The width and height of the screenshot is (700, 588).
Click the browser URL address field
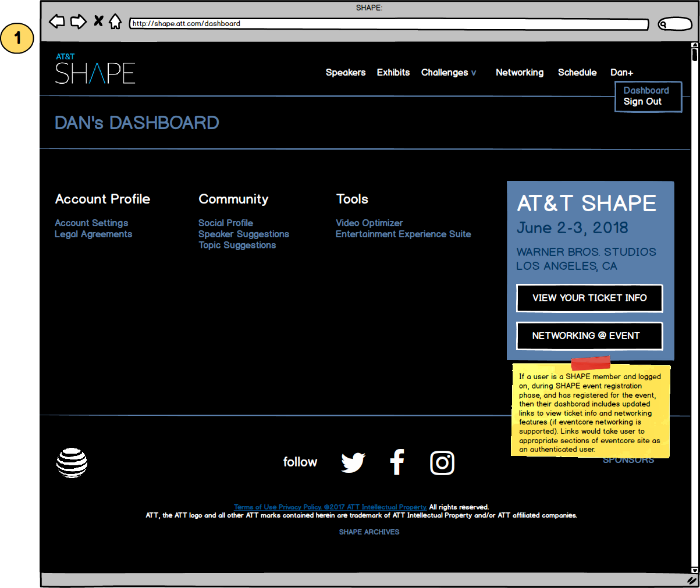(x=388, y=24)
